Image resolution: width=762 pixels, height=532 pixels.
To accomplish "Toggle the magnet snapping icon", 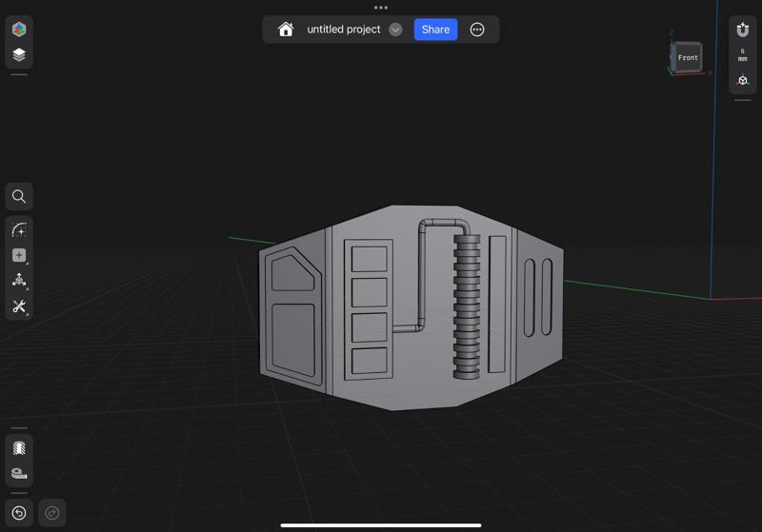I will (743, 30).
